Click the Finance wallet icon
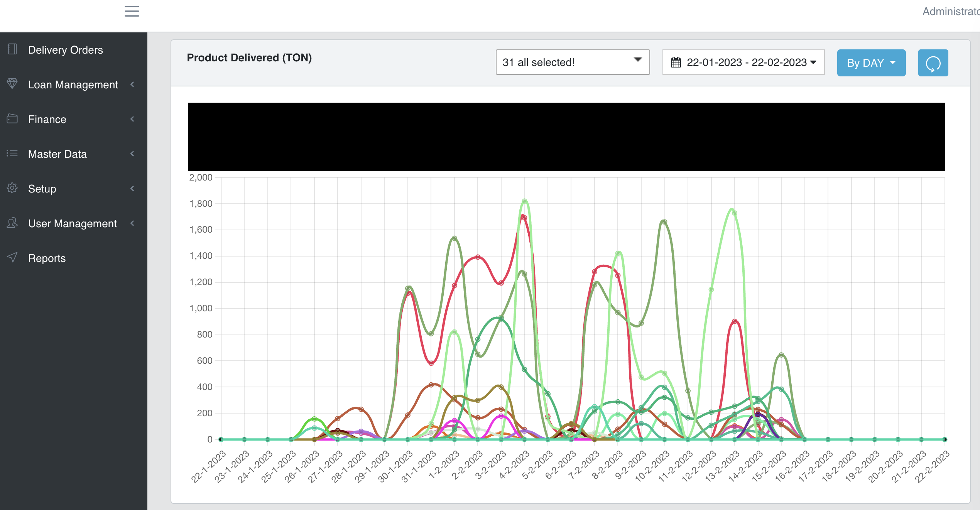Viewport: 980px width, 510px height. pyautogui.click(x=12, y=118)
